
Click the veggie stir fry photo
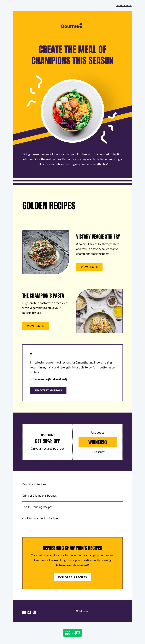click(45, 252)
